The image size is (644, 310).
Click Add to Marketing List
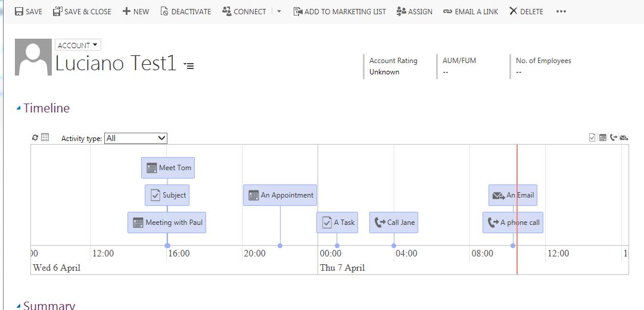[x=340, y=11]
